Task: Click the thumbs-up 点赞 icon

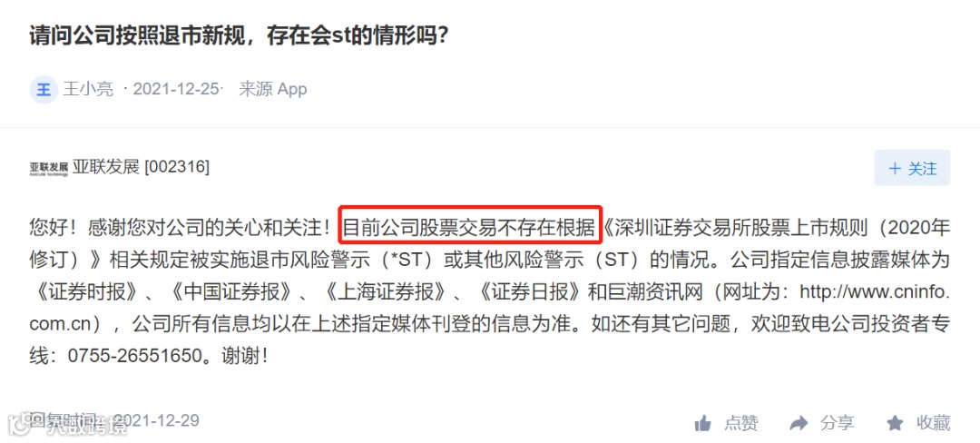Action: (703, 424)
